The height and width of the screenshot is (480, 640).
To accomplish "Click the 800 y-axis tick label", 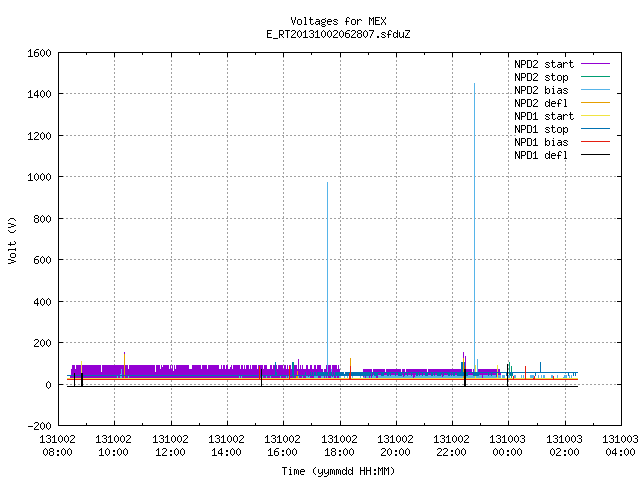I will pos(42,219).
